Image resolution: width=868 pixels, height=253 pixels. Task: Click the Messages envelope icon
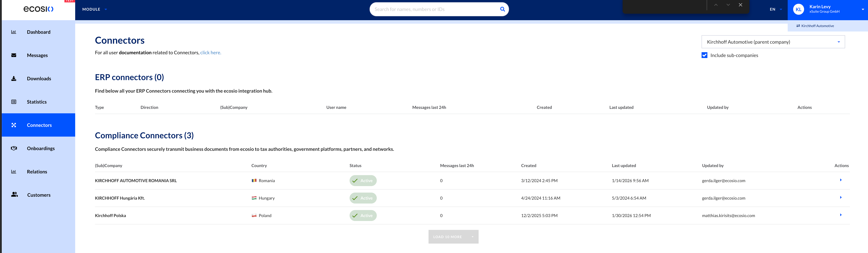14,55
